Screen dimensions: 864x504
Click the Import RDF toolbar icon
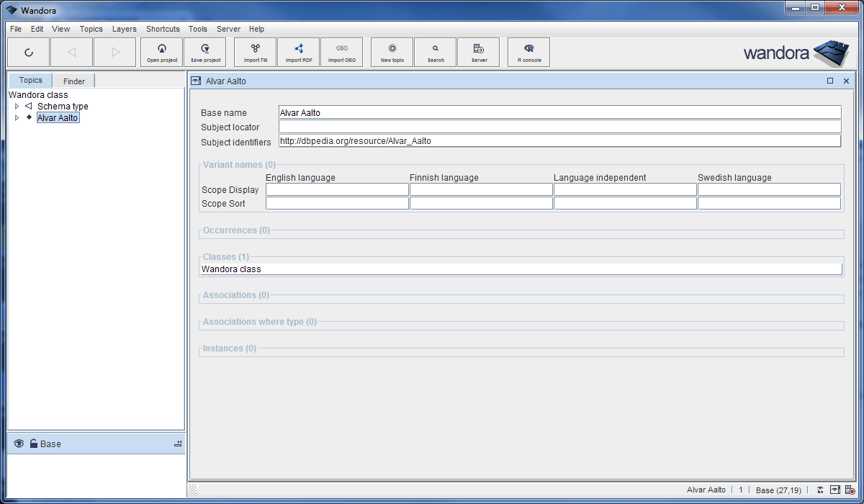tap(298, 51)
